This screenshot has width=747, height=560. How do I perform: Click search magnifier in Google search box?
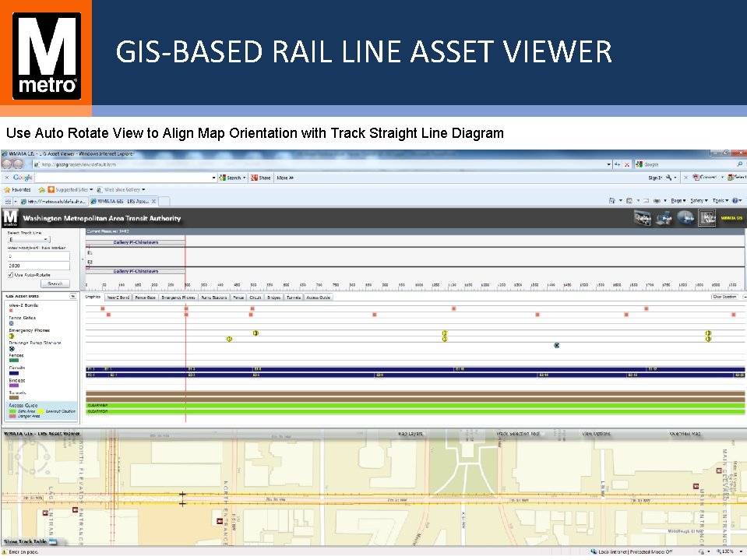click(739, 164)
